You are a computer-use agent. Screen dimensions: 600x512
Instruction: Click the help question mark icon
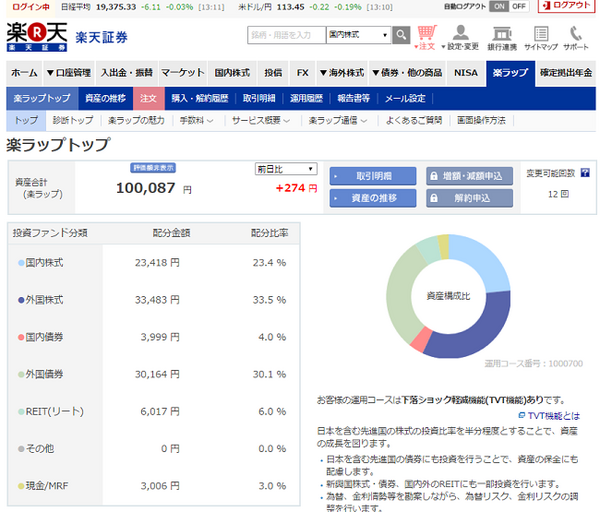(x=585, y=173)
